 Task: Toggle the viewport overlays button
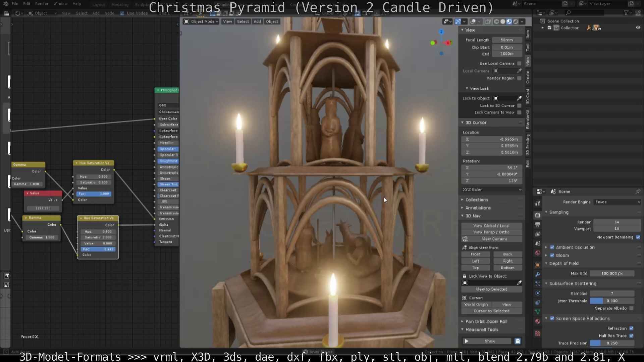(x=473, y=21)
